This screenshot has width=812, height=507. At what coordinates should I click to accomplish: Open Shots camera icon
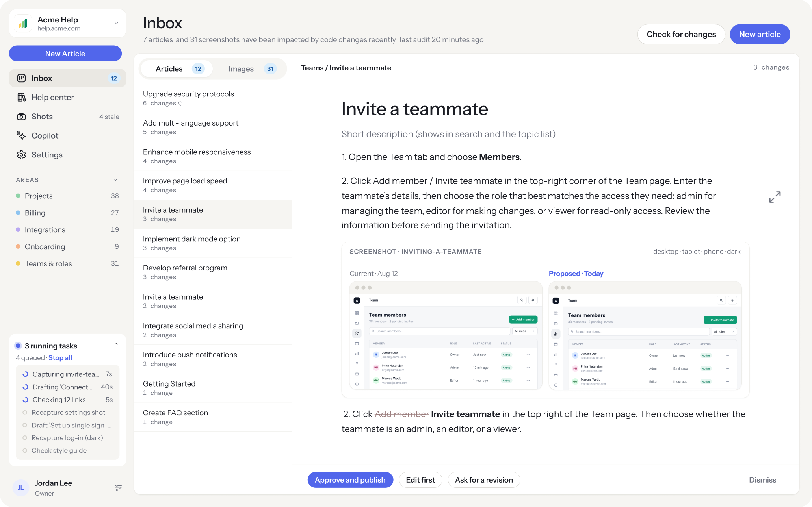[21, 117]
